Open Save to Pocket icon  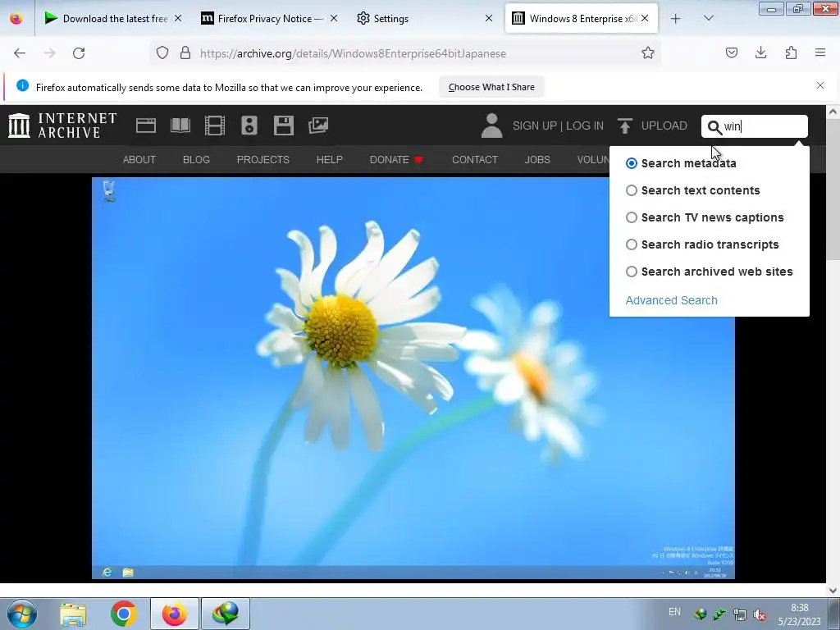(x=731, y=53)
